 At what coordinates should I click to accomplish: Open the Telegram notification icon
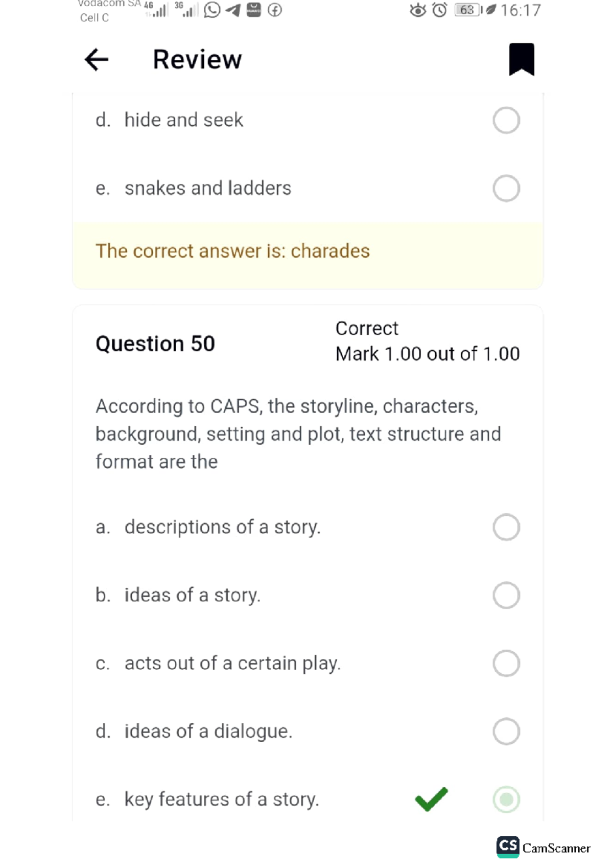tap(233, 9)
